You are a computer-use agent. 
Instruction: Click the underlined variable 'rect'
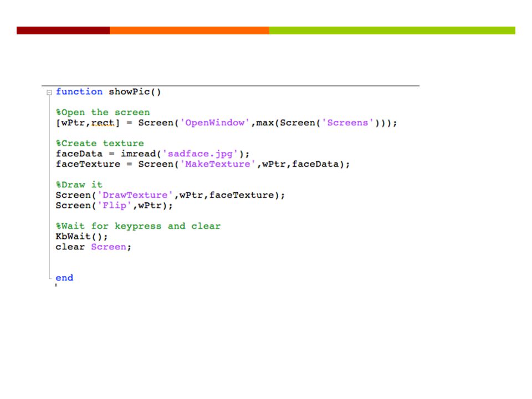tap(103, 123)
